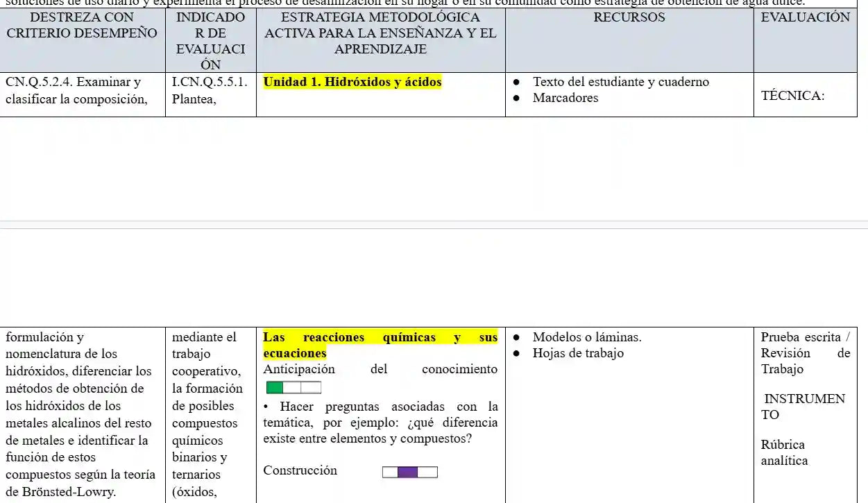Click the code 'CN.Q.5.2.4.' in first column
The height and width of the screenshot is (503, 868).
tap(38, 82)
